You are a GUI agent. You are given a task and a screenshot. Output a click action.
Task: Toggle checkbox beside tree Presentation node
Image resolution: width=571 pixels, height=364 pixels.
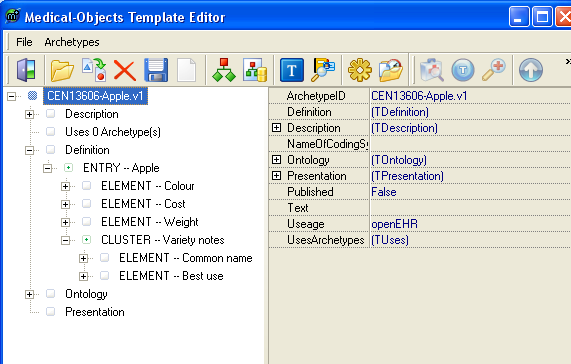tap(51, 312)
